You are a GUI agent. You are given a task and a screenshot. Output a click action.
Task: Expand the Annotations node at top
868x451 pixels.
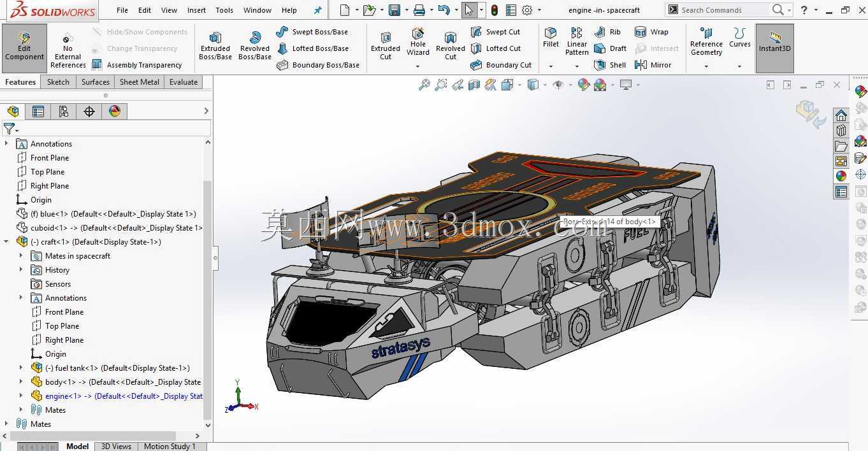pos(7,144)
